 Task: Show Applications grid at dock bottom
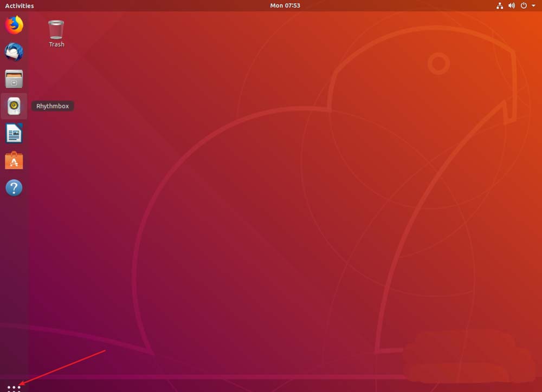(x=14, y=388)
